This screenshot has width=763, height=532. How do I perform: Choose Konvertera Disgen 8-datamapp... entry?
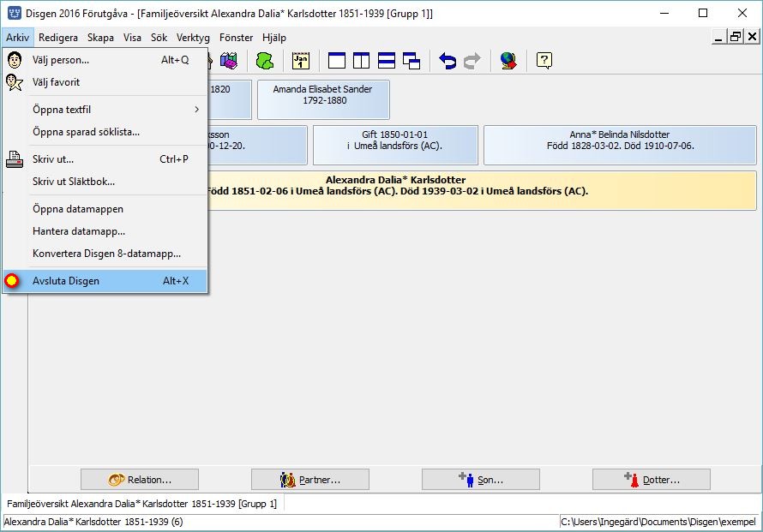(105, 254)
